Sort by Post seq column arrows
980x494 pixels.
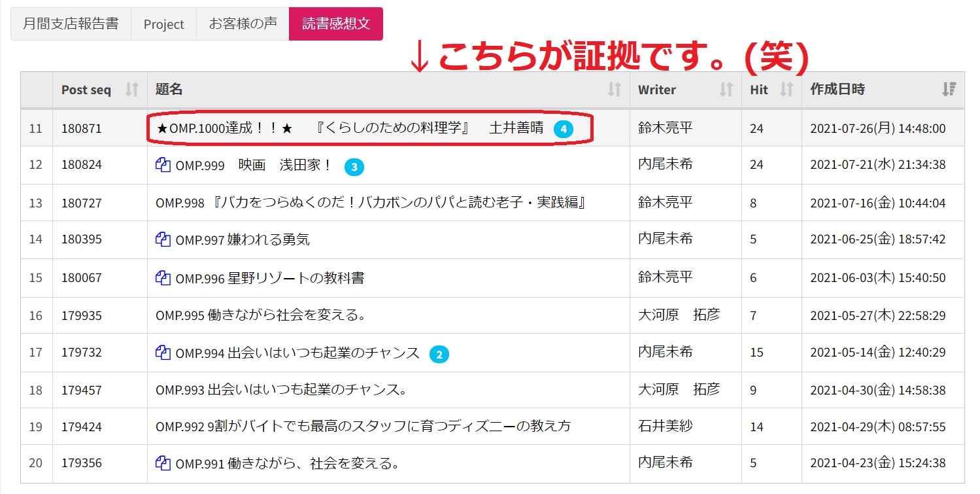pyautogui.click(x=132, y=90)
